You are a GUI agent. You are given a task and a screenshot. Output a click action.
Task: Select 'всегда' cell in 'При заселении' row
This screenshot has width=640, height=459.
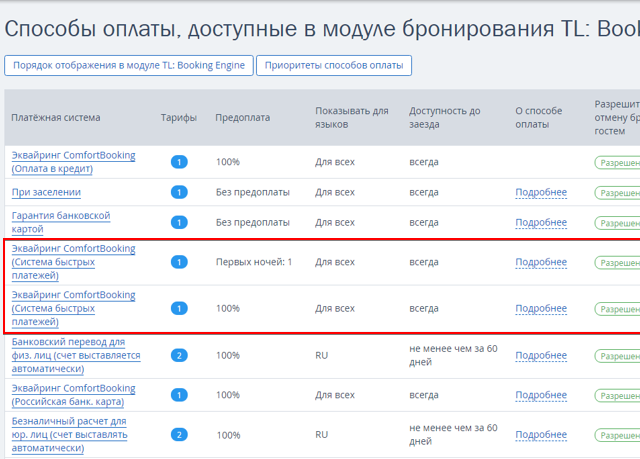click(424, 192)
